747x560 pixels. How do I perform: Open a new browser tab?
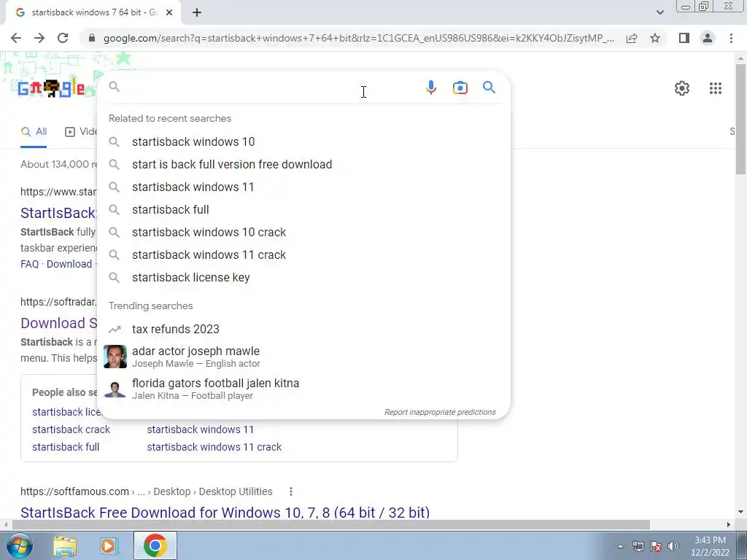[197, 12]
